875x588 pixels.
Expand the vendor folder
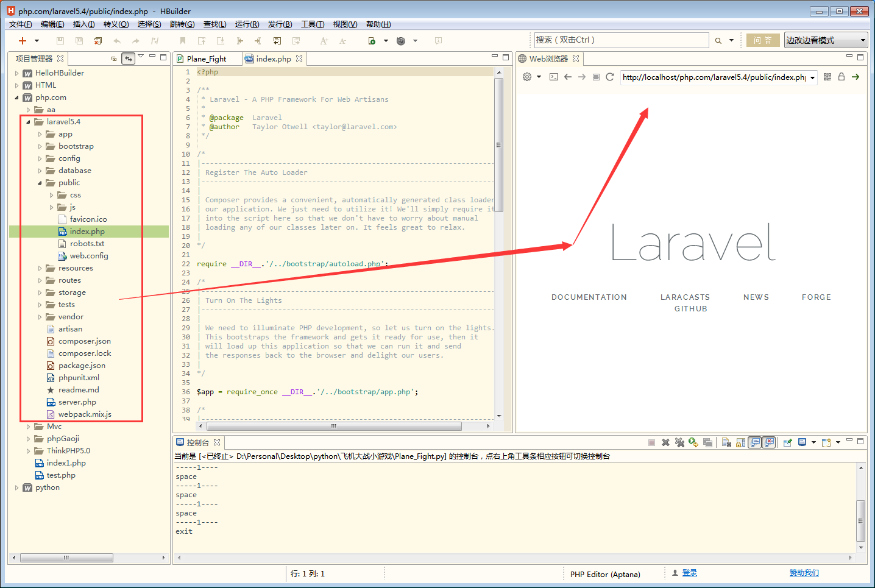click(40, 317)
